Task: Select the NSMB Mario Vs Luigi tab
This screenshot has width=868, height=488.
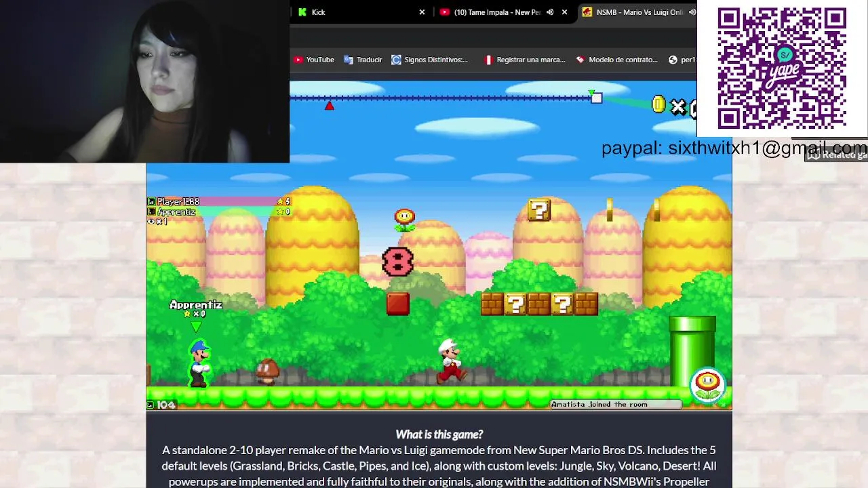Action: click(637, 12)
